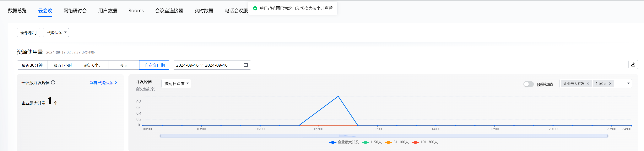Open the calendar picker icon
Image resolution: width=644 pixels, height=151 pixels.
pos(246,65)
